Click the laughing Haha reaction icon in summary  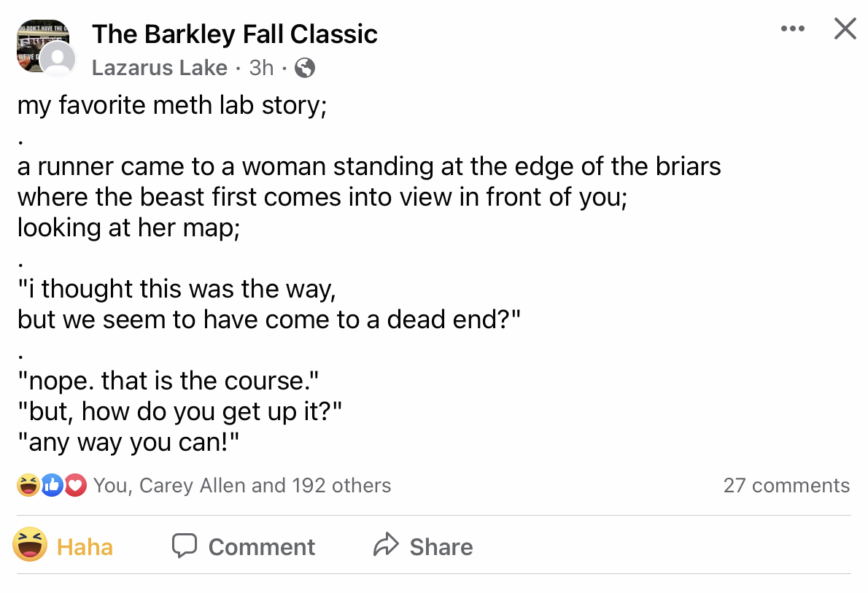tap(28, 485)
